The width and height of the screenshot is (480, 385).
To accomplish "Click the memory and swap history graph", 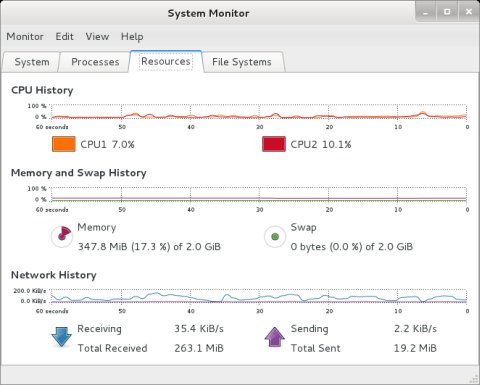I will click(x=259, y=194).
